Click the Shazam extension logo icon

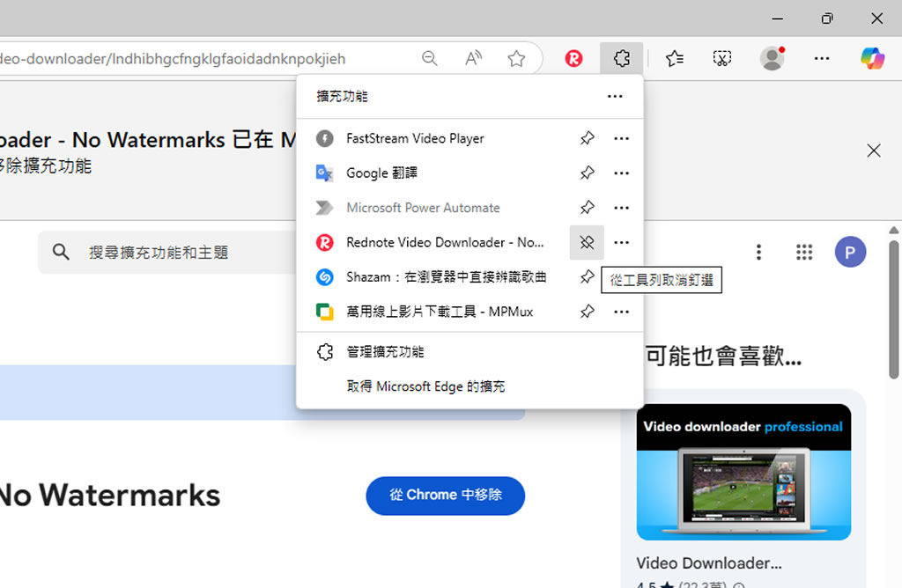[x=324, y=277]
